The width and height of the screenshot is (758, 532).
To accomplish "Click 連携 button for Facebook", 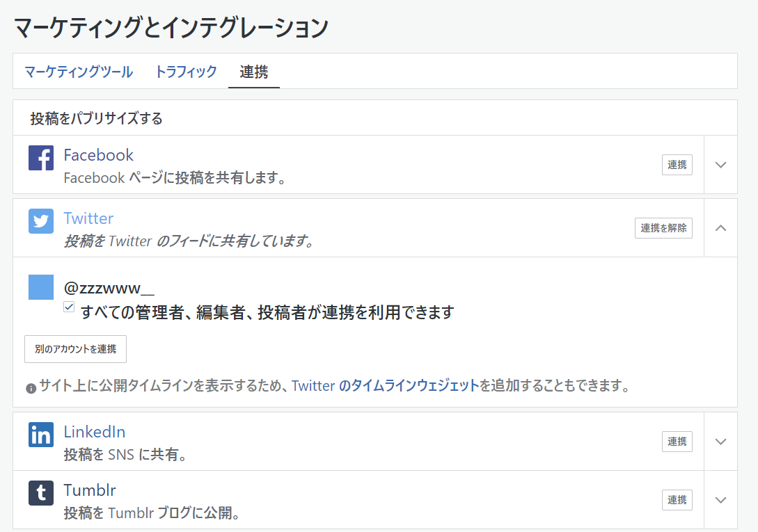I will tap(677, 165).
